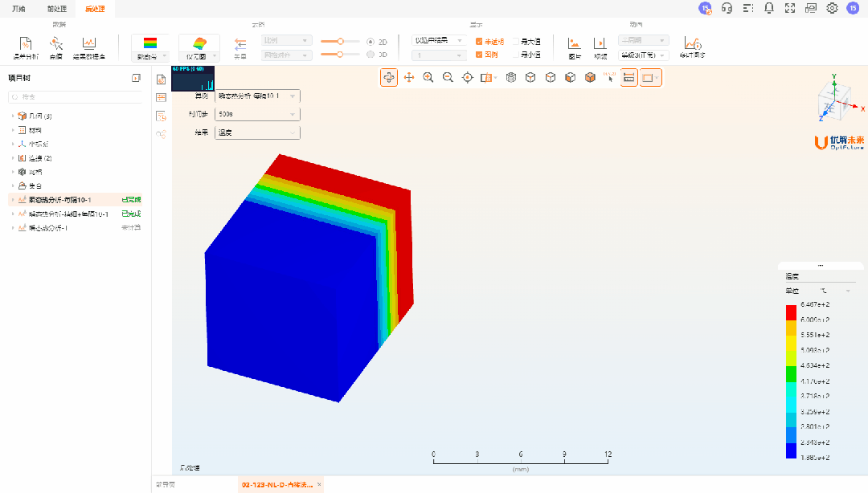Select the highlighted thermal analysis 10-1 row
The image size is (868, 493).
[x=76, y=200]
